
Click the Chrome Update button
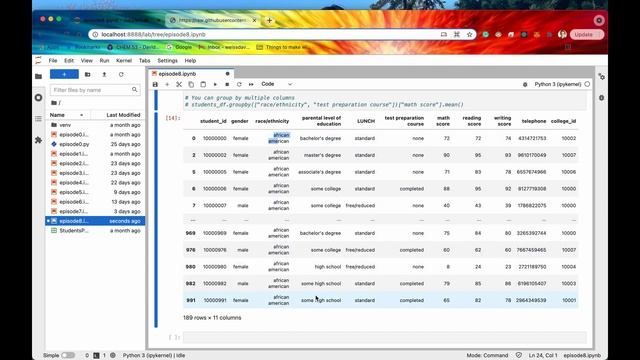pyautogui.click(x=587, y=35)
